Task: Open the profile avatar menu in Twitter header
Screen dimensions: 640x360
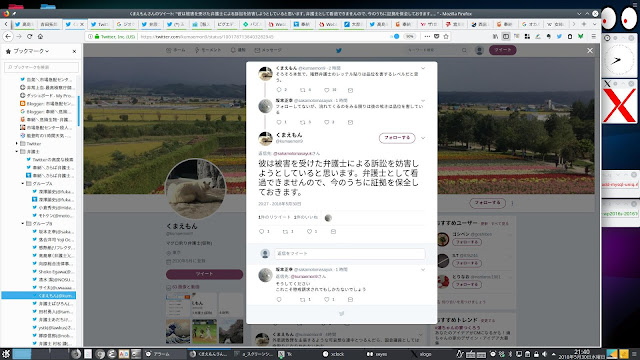Action: tap(479, 50)
